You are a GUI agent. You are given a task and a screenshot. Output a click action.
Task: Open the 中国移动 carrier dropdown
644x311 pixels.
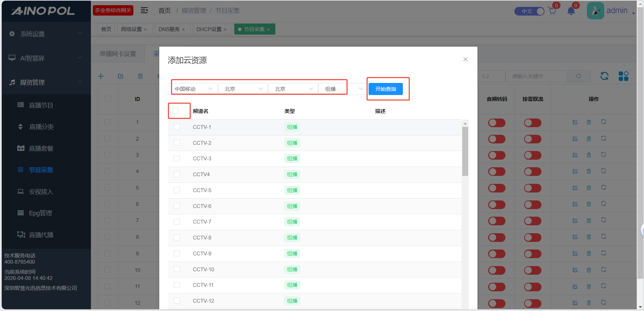[x=193, y=89]
